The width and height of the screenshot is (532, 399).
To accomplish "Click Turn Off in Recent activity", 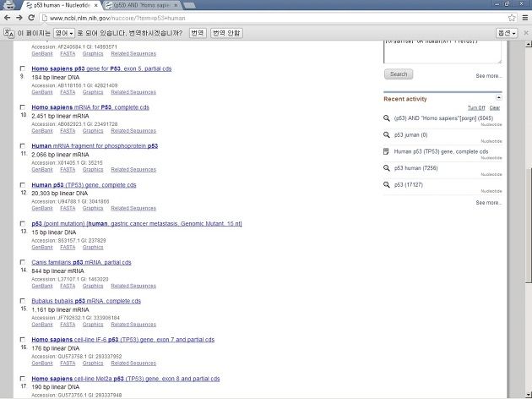I will (476, 108).
